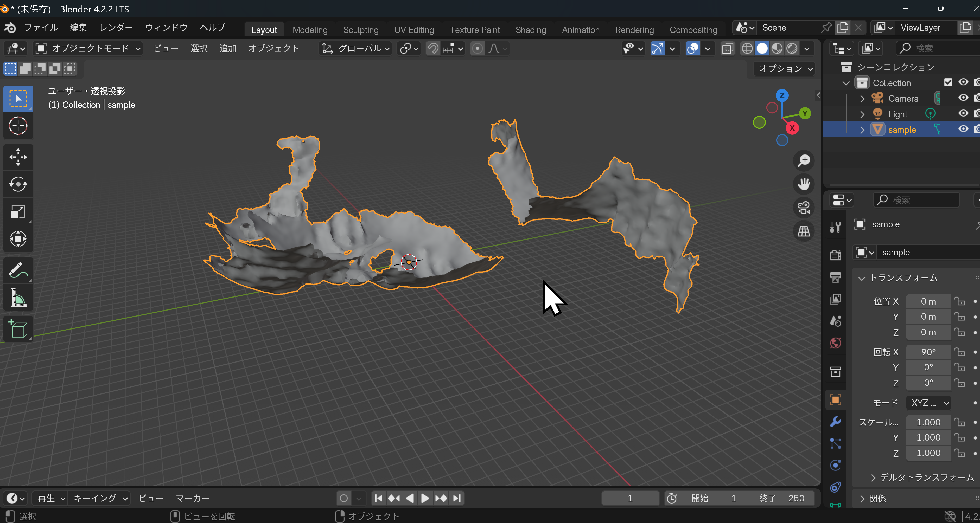This screenshot has width=980, height=523.
Task: Open the ファイル menu
Action: 41,27
